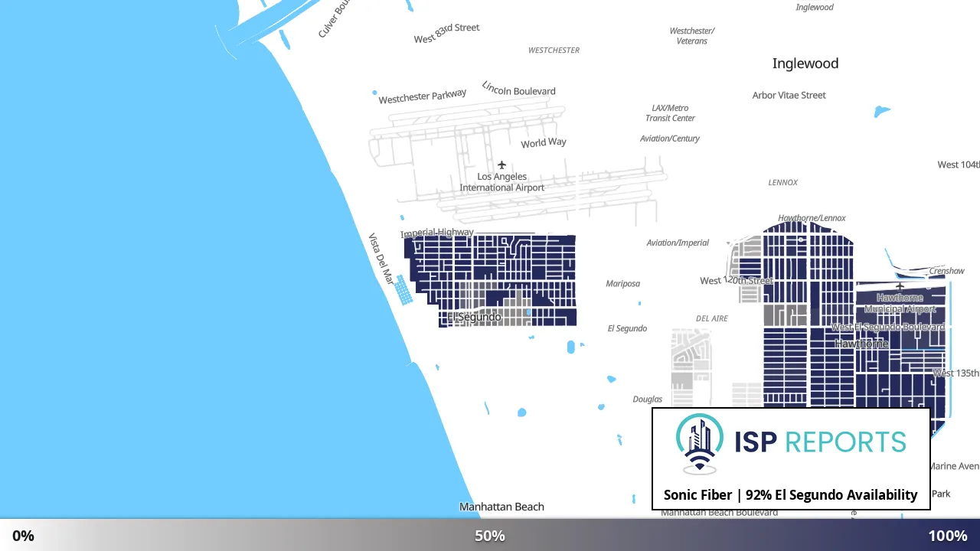This screenshot has width=980, height=551.
Task: Click the West El Segundo Boulevard label
Action: click(888, 327)
